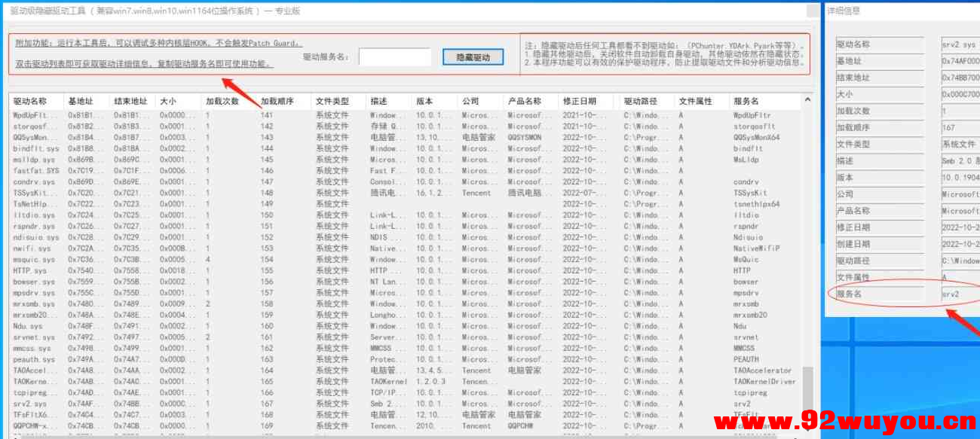This screenshot has width=980, height=439.
Task: Click the 文件类型 column header
Action: (332, 101)
